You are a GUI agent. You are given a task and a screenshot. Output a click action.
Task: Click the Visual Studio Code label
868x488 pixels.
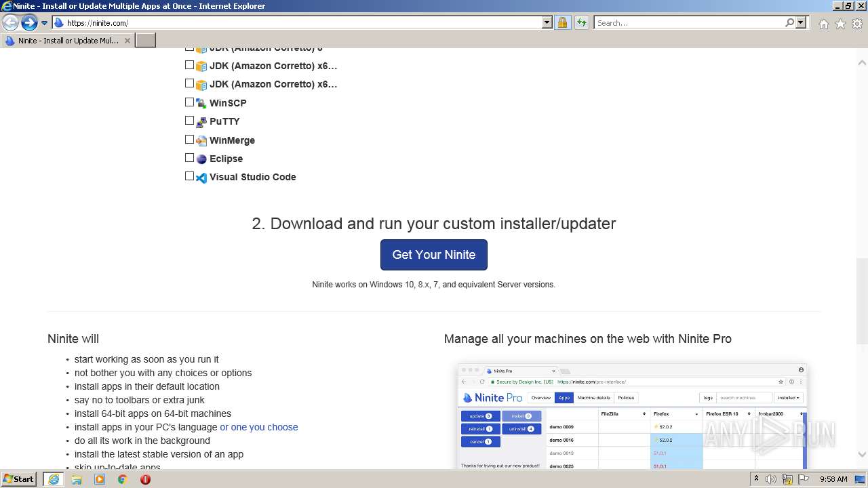253,177
